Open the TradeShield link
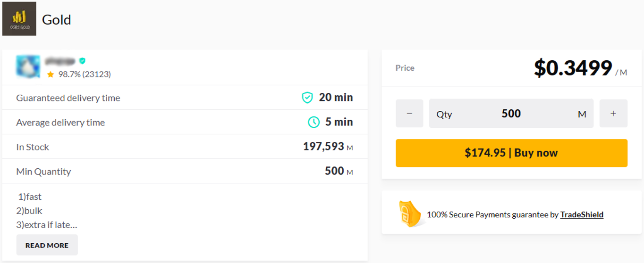 tap(582, 214)
